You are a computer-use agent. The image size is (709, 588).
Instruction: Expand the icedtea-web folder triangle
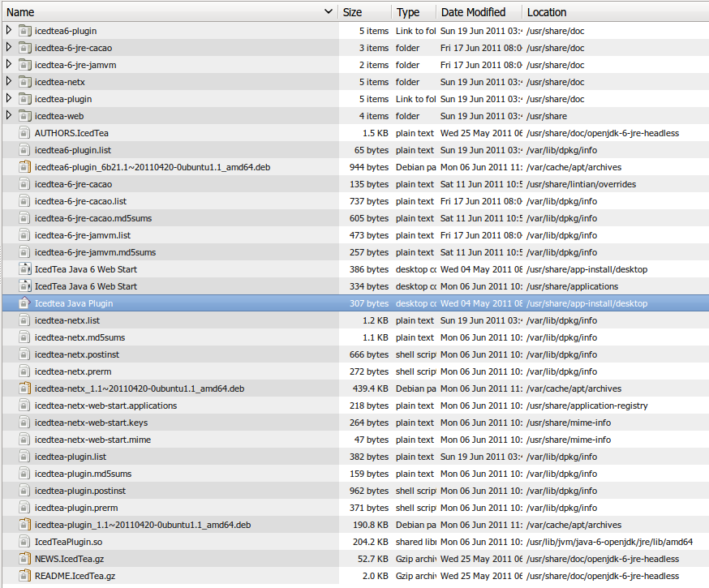click(9, 116)
